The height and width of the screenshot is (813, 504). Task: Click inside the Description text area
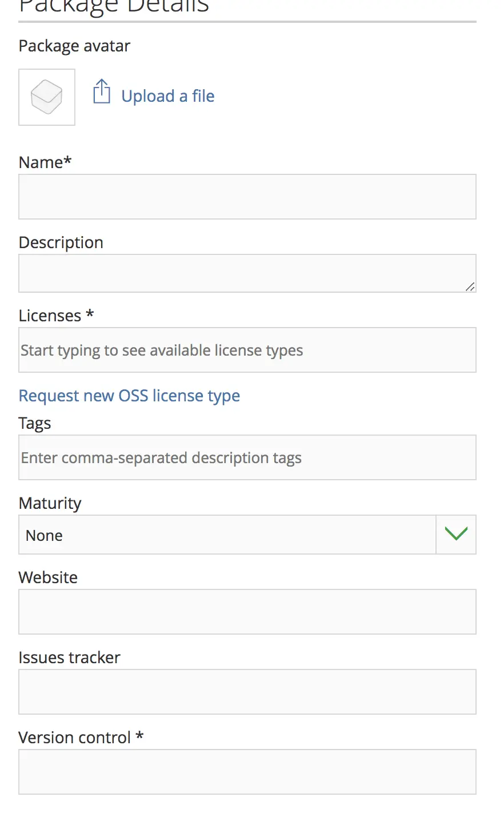(x=247, y=273)
